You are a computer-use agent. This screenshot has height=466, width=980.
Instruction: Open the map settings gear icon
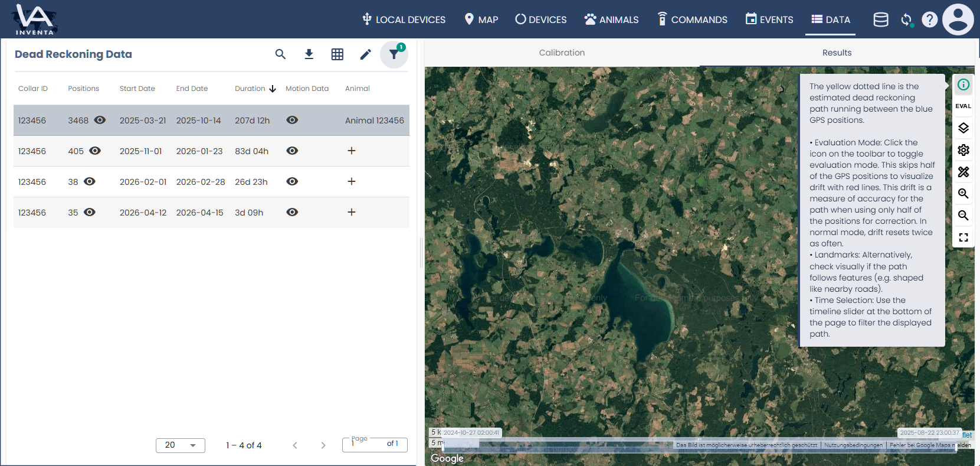click(963, 150)
